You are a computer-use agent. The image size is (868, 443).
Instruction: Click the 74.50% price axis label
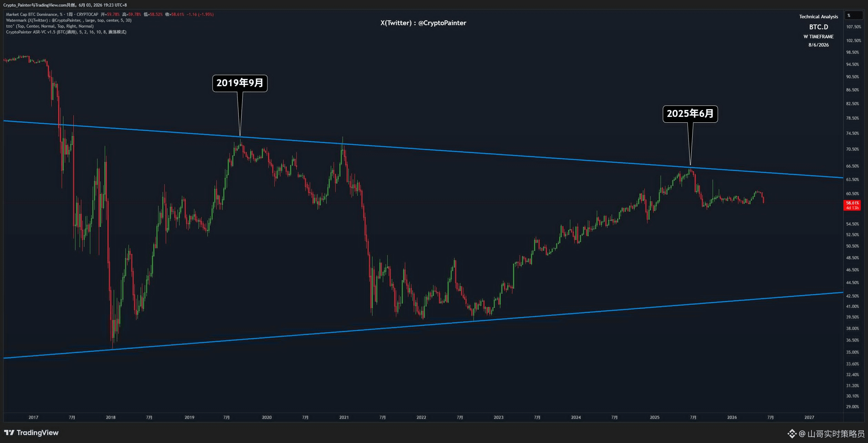click(x=852, y=133)
